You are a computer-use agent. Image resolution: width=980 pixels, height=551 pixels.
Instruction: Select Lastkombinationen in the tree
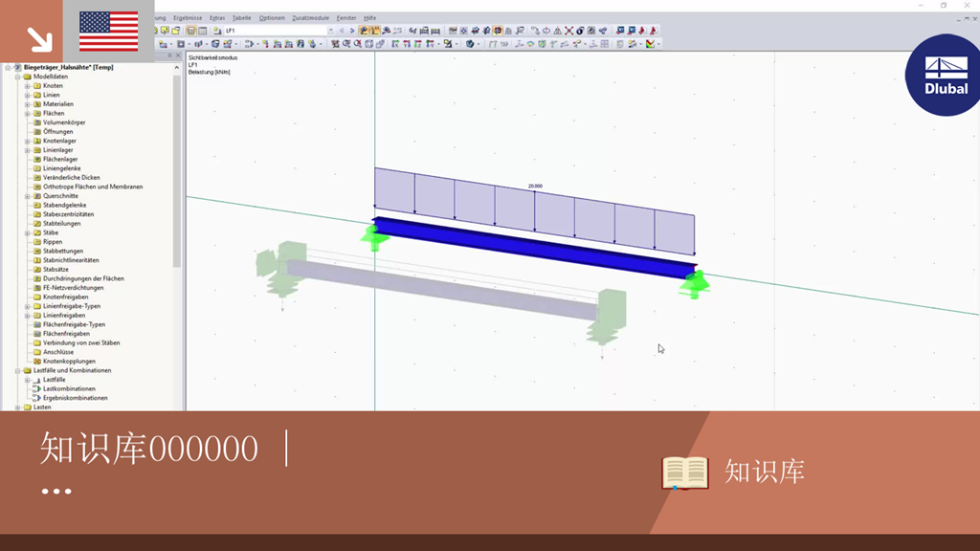click(69, 388)
